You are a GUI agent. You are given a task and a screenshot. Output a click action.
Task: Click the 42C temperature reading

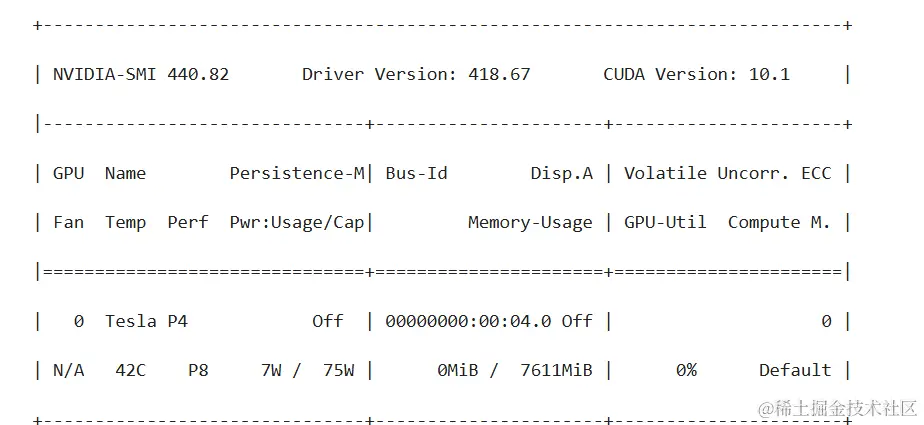130,370
